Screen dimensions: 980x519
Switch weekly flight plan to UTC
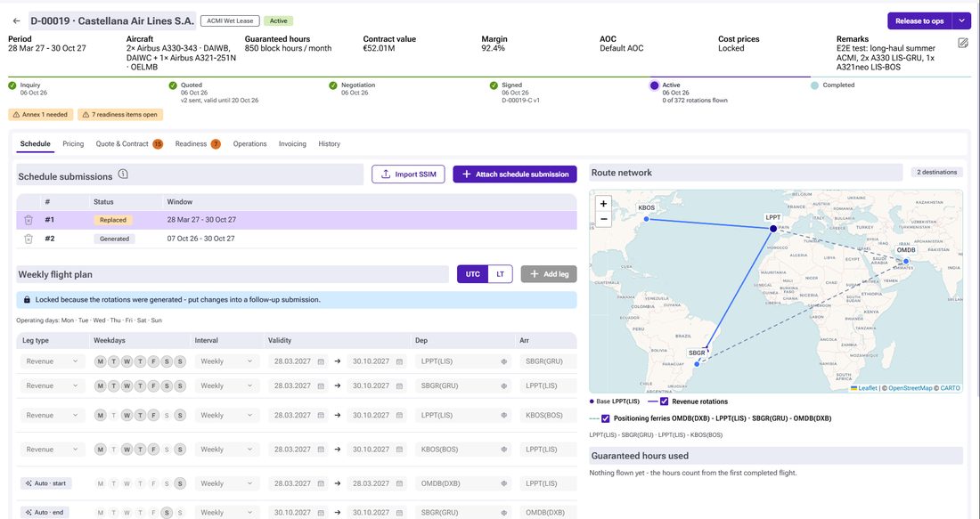(x=472, y=274)
